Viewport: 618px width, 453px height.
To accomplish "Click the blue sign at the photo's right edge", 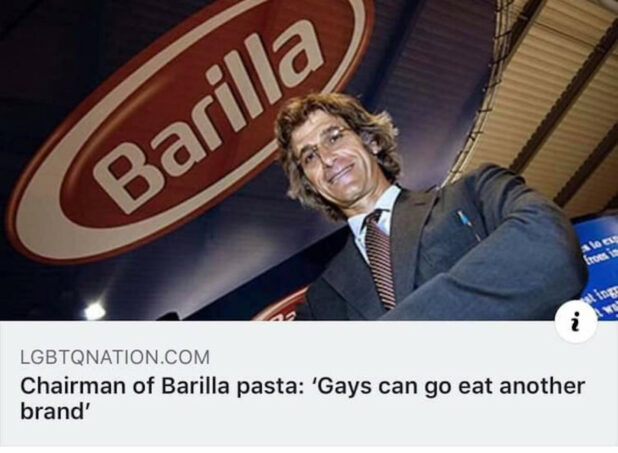I will 596,268.
